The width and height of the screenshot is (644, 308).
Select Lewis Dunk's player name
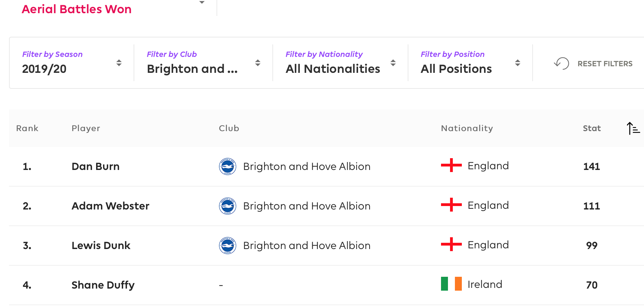coord(101,246)
